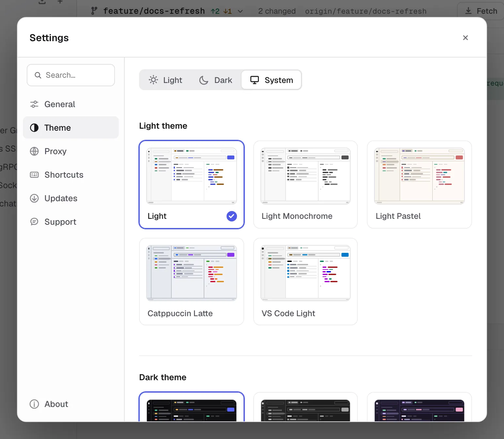504x439 pixels.
Task: Go to the Support section
Action: 71,222
